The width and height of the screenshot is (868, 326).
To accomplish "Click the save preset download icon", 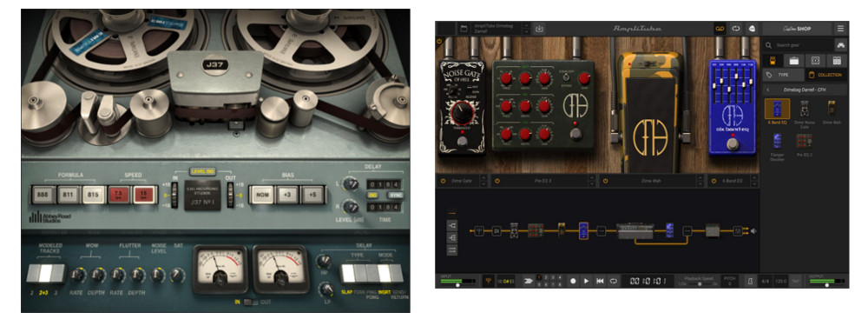I will pos(540,29).
